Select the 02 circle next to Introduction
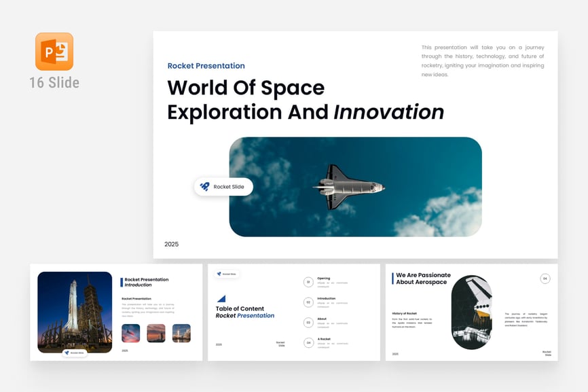This screenshot has width=588, height=392. click(308, 302)
